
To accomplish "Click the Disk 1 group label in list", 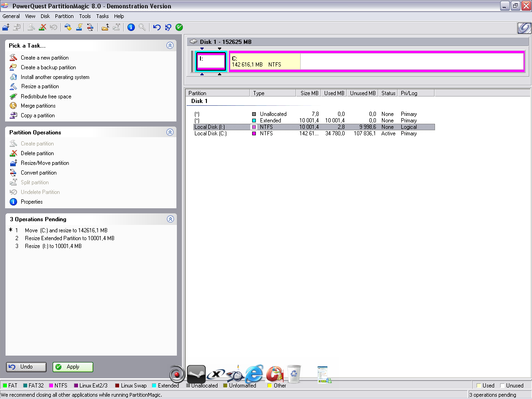I will pyautogui.click(x=199, y=101).
